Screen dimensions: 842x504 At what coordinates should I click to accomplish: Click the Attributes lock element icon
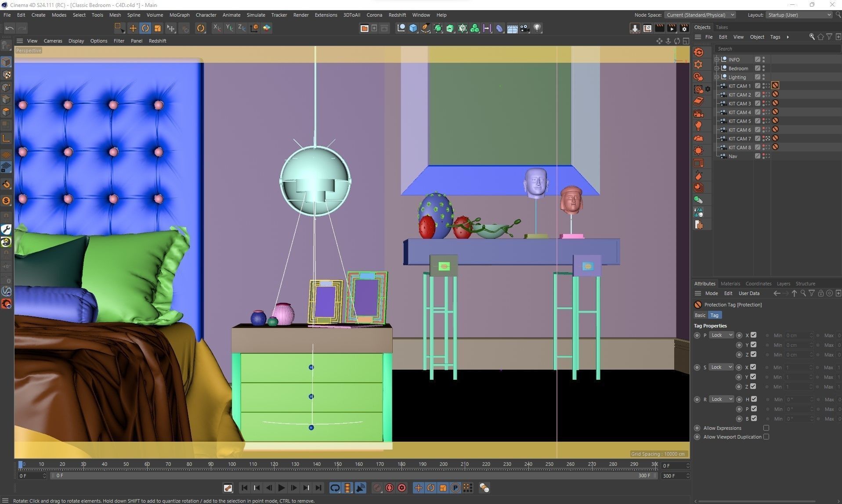click(820, 293)
